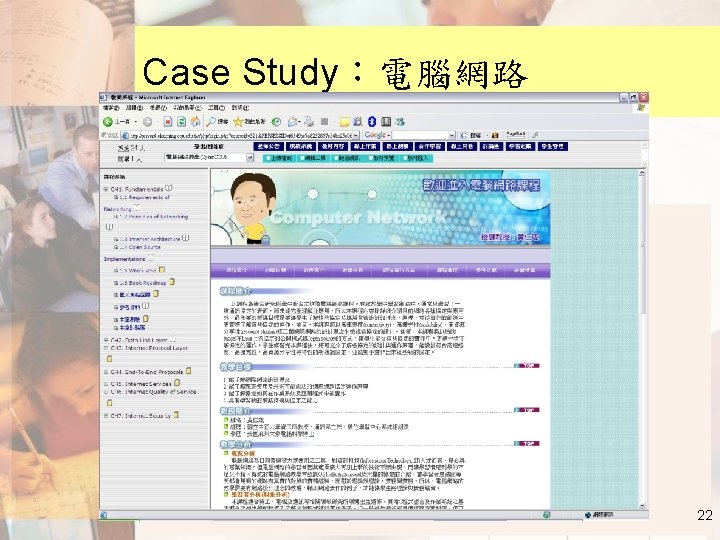Click the scroll down arrow of content pane
Viewport: 720px width, 540px height.
pos(642,505)
